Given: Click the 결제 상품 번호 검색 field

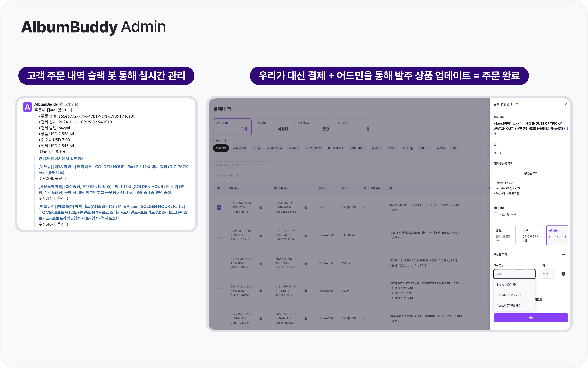Looking at the screenshot, I should tap(241, 176).
